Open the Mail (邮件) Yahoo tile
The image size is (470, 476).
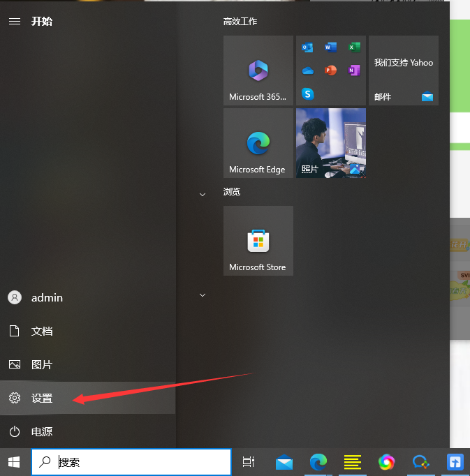point(403,70)
